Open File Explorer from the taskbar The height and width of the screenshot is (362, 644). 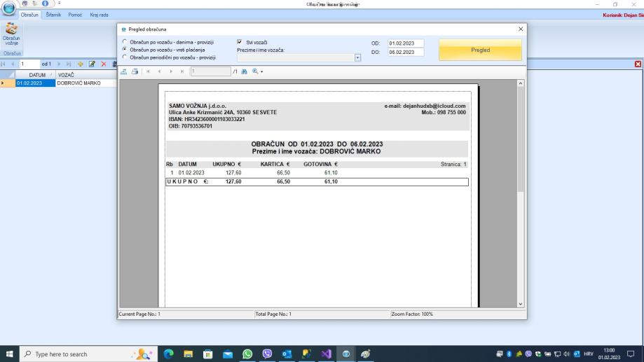[x=188, y=354]
